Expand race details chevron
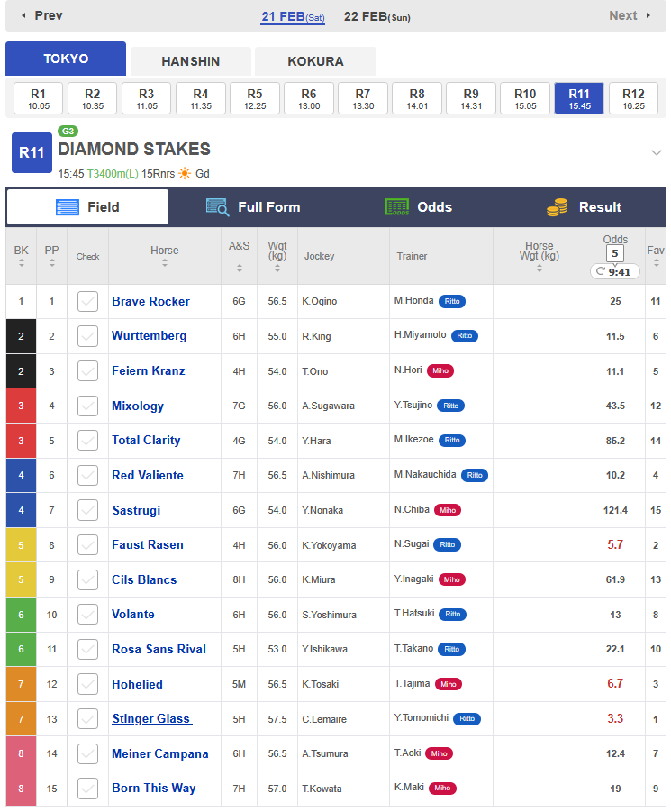 (x=656, y=153)
